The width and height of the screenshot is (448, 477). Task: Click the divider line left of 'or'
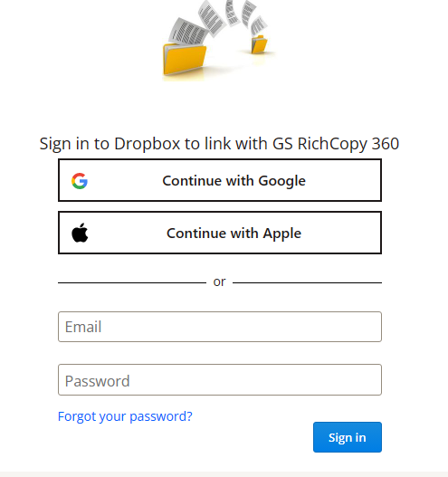point(132,282)
